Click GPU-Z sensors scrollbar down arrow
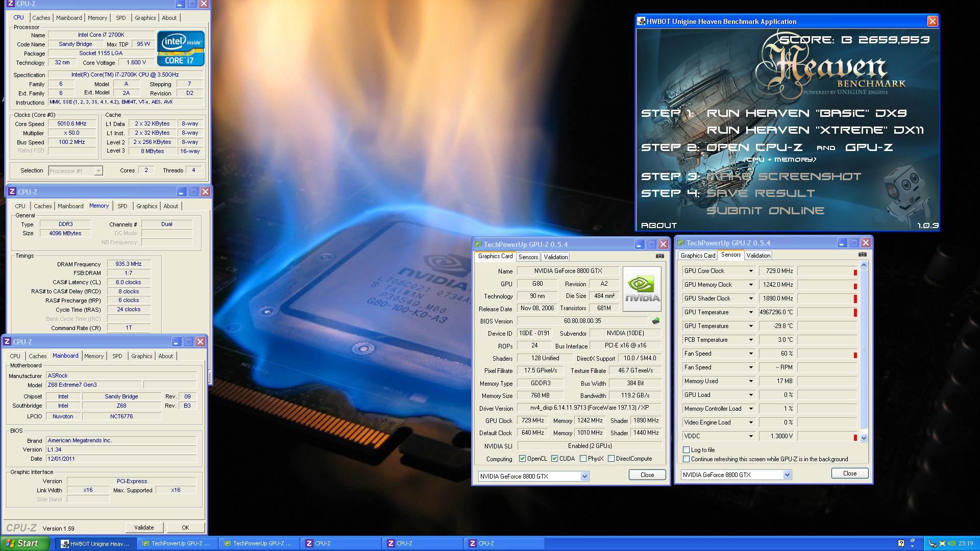Viewport: 980px width, 551px height. pyautogui.click(x=864, y=438)
